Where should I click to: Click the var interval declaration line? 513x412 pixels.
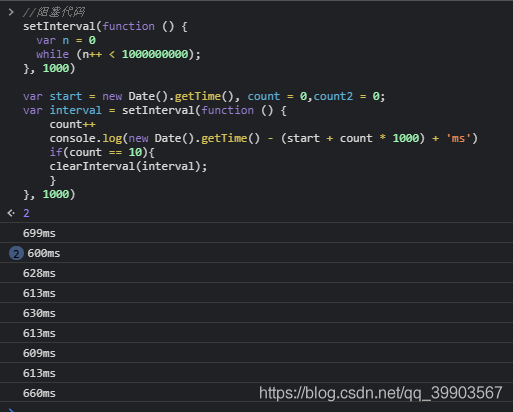pyautogui.click(x=155, y=110)
